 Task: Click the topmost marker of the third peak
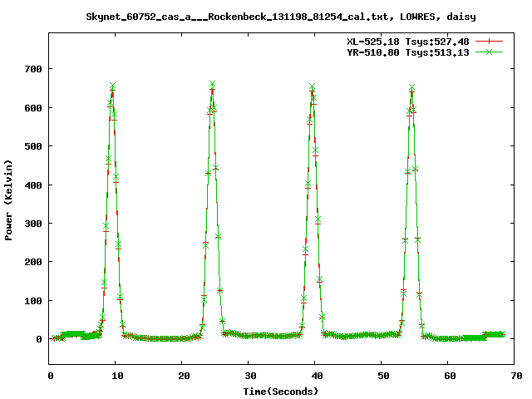[x=313, y=86]
